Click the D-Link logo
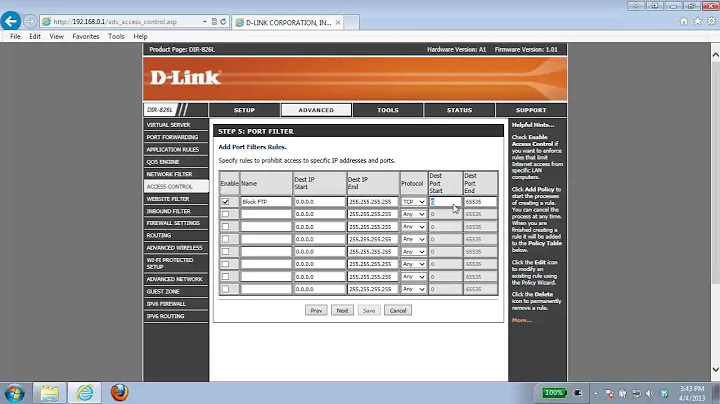 pyautogui.click(x=186, y=78)
